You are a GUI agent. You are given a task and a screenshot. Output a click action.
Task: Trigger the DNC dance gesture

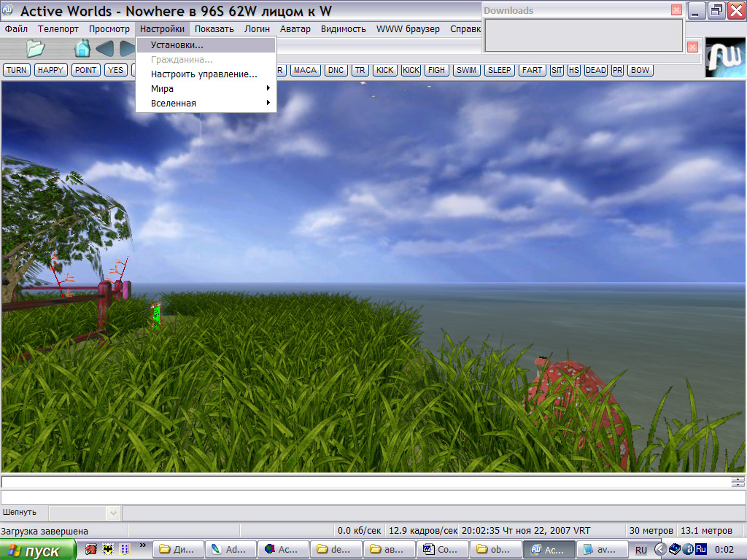[x=336, y=70]
